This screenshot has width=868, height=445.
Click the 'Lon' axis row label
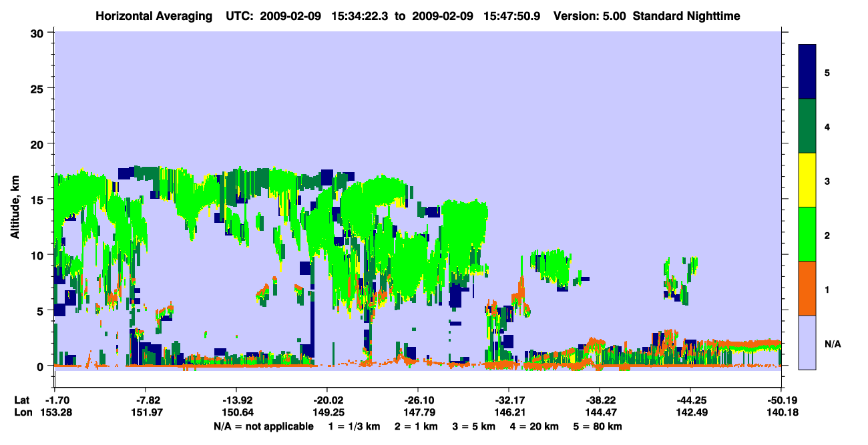click(x=22, y=413)
